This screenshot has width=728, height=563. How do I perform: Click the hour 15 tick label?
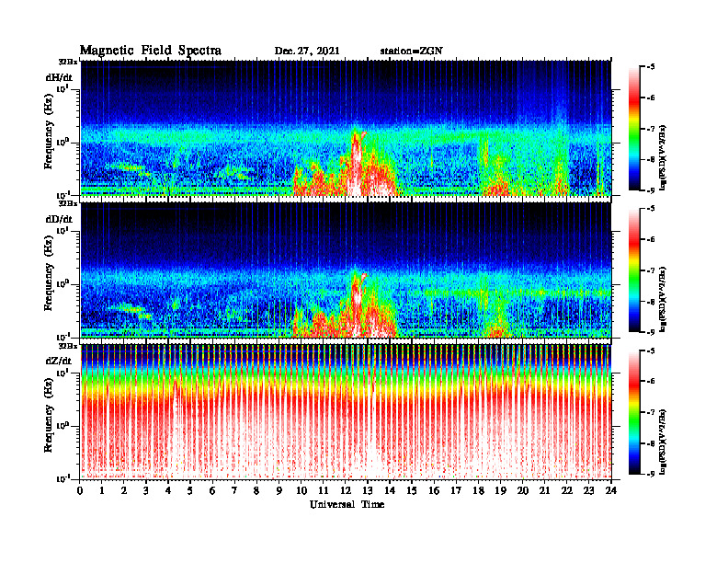412,490
